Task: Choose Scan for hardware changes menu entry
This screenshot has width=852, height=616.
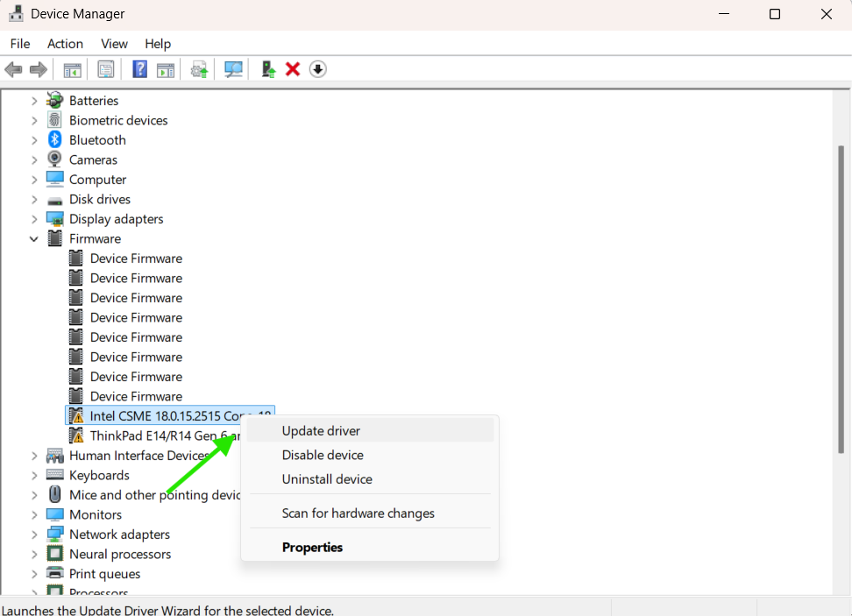Action: (x=370, y=513)
